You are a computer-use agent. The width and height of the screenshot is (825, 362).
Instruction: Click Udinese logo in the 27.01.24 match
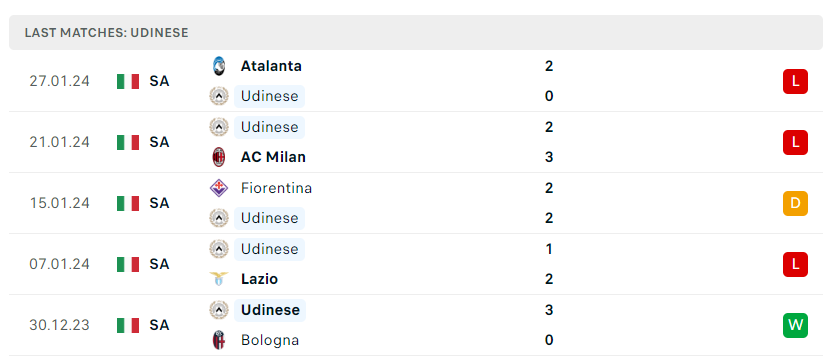219,96
